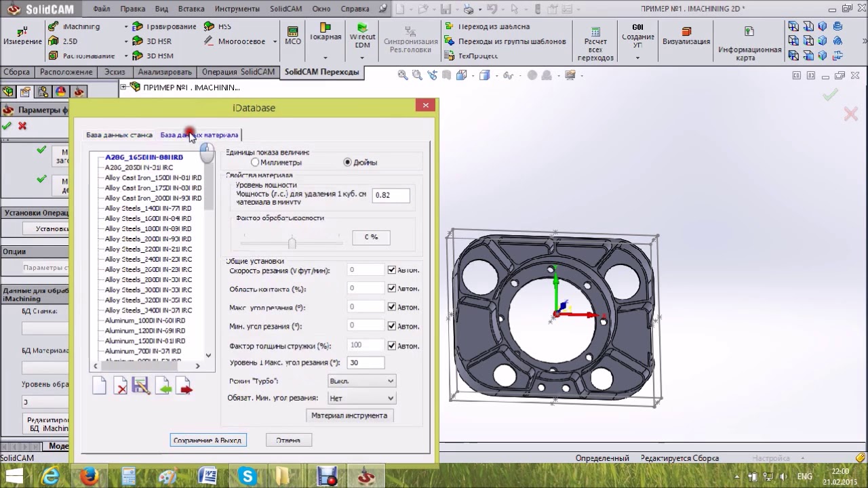Click export material red arrow icon
868x488 pixels.
tap(184, 386)
